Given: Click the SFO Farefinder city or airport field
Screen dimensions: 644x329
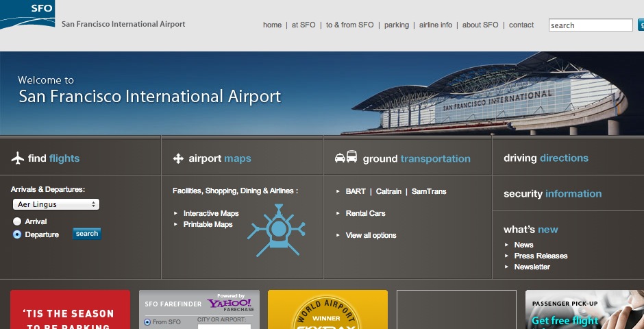Looking at the screenshot, I should pyautogui.click(x=224, y=326).
